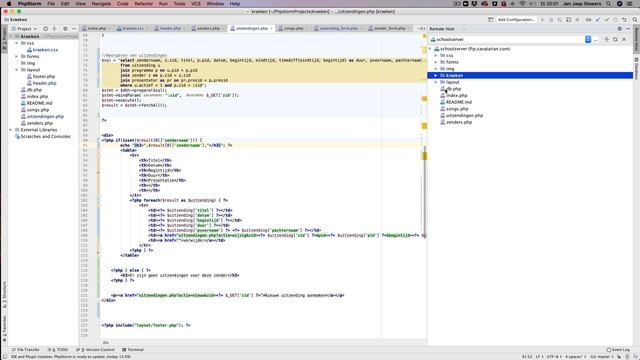Image resolution: width=640 pixels, height=360 pixels.
Task: Click the Project panel gear settings icon
Action: tap(65, 29)
